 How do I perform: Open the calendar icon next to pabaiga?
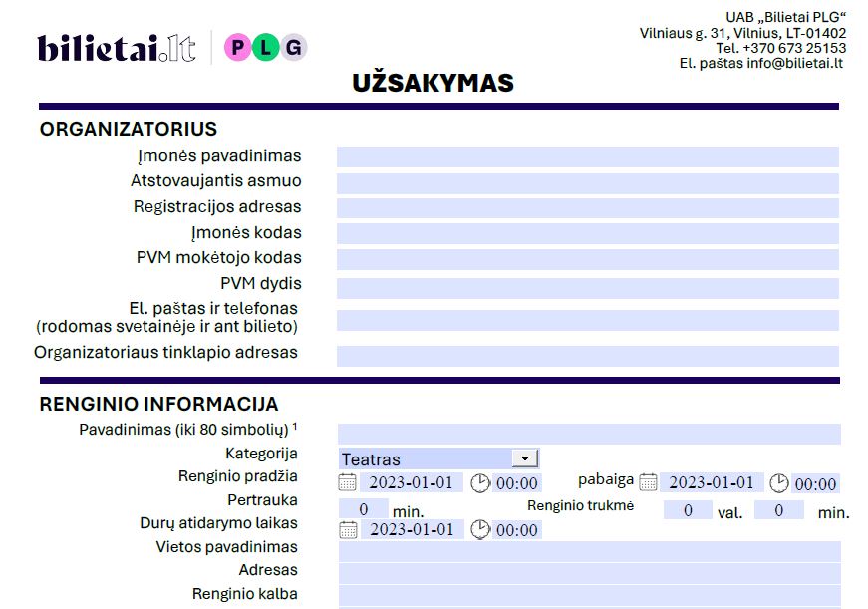(648, 482)
